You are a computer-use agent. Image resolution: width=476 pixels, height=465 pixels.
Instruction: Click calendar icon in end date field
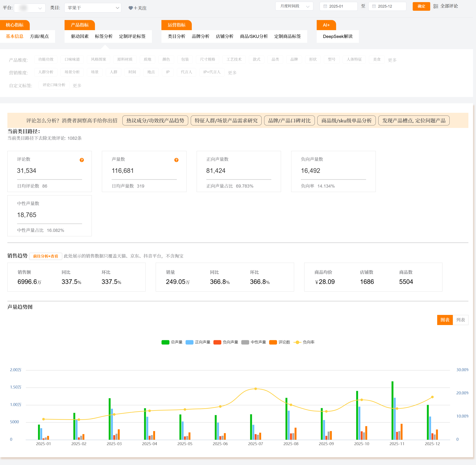(374, 6)
